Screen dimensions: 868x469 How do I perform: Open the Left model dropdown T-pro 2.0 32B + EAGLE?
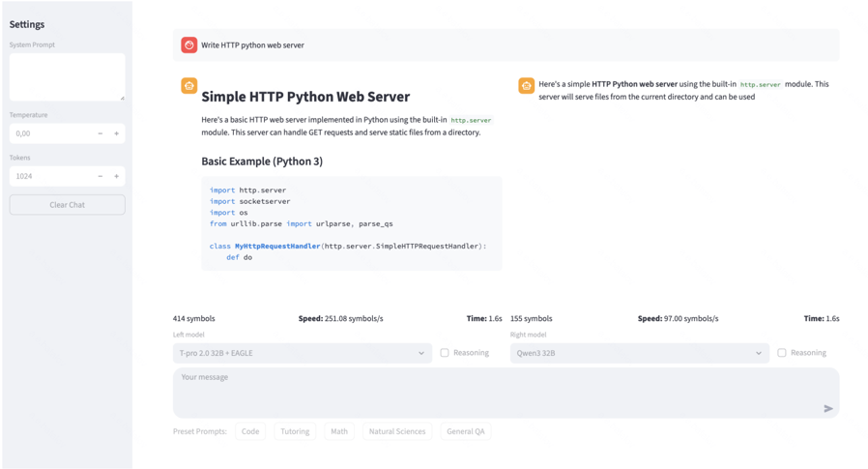tap(303, 353)
